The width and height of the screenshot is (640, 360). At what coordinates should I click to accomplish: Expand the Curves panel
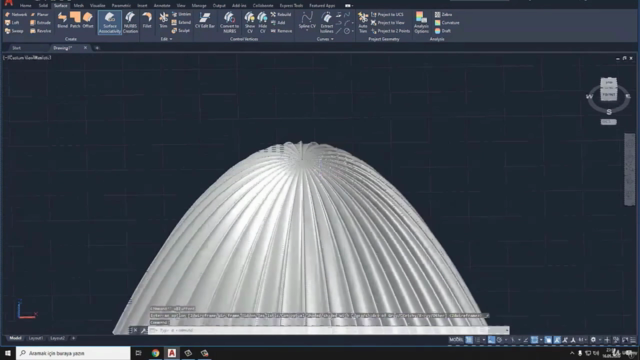coord(325,39)
